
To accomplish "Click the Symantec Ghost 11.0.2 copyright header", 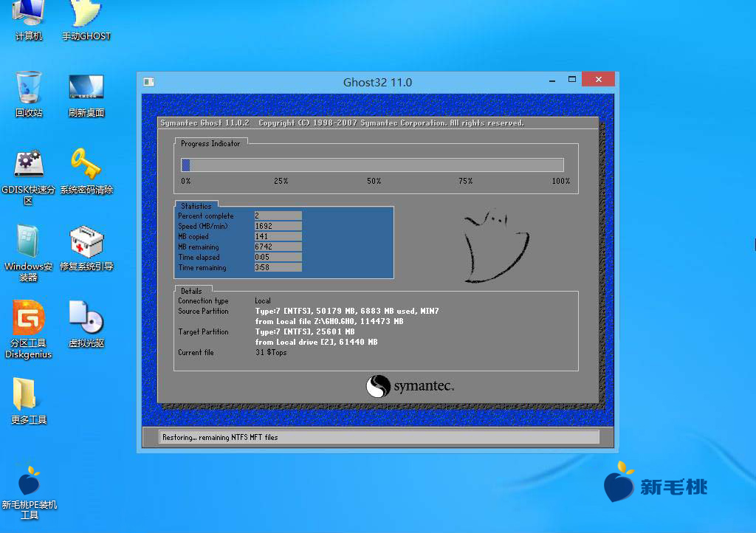I will click(342, 123).
